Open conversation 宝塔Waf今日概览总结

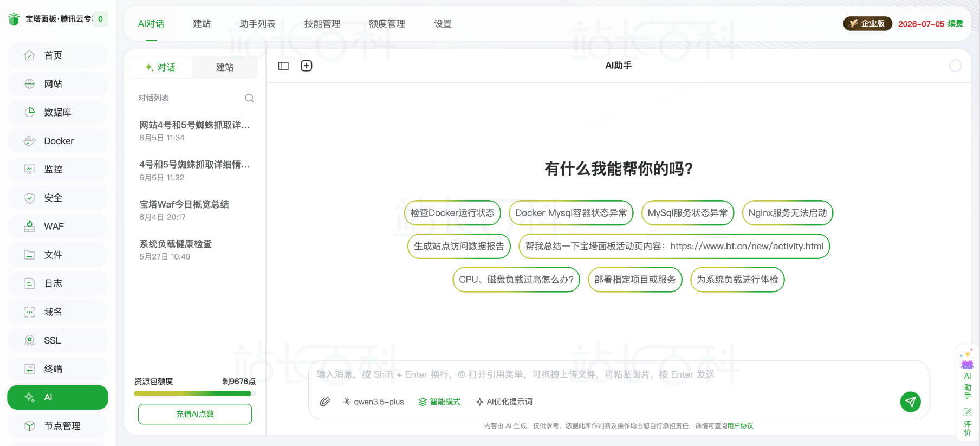194,210
